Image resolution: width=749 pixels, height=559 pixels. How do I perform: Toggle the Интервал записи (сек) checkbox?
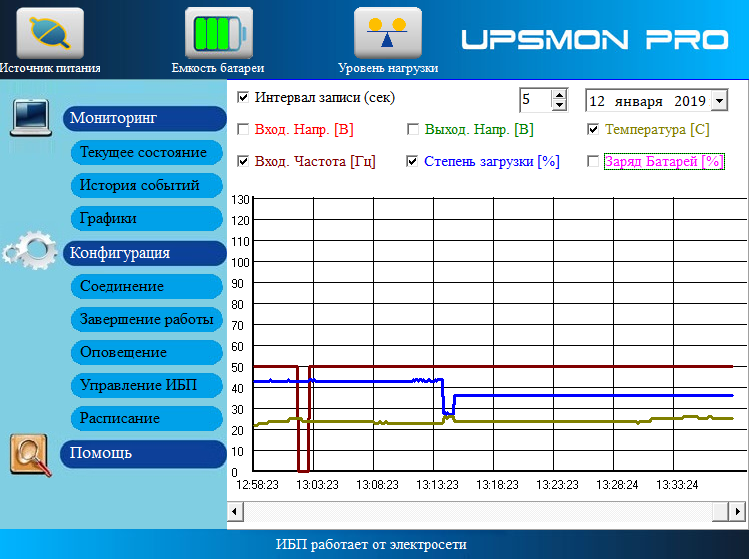243,97
